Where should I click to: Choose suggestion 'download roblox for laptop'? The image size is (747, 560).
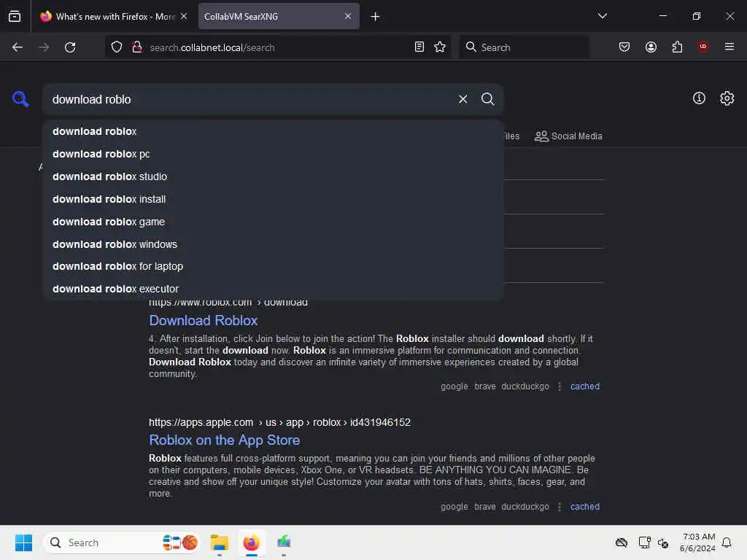[x=273, y=266]
